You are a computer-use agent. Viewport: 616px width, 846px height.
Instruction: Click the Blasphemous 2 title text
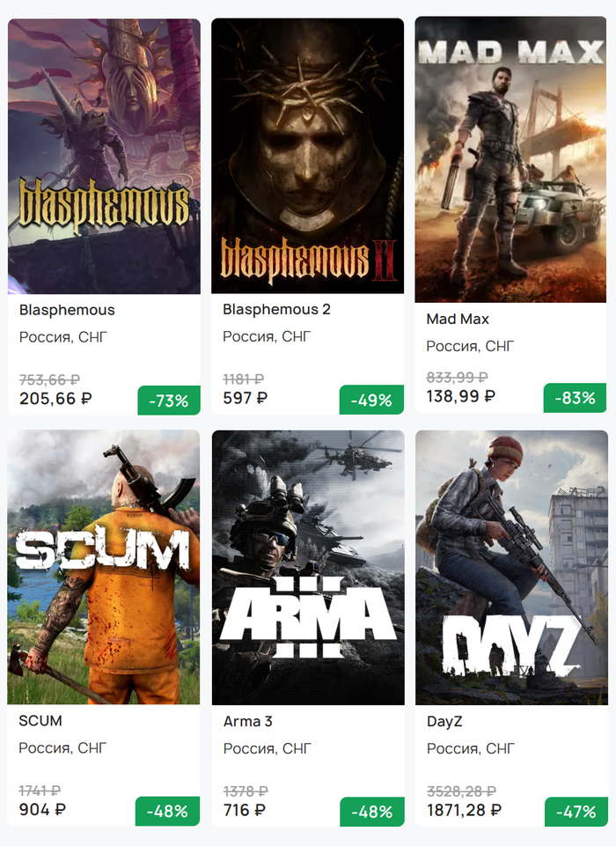click(x=276, y=310)
